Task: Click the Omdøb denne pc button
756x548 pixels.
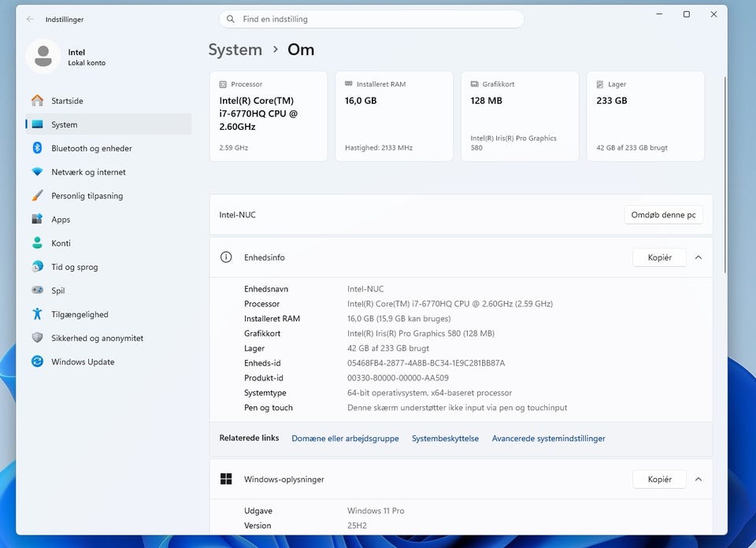Action: tap(663, 215)
